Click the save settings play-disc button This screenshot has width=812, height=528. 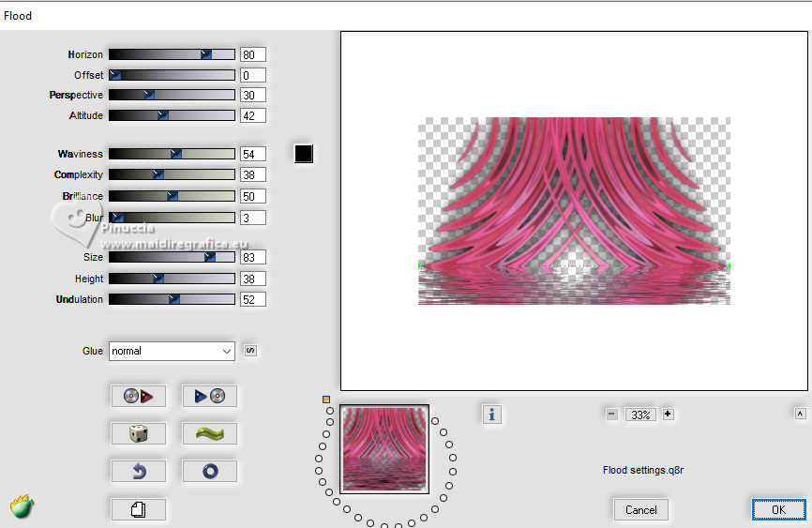[210, 396]
